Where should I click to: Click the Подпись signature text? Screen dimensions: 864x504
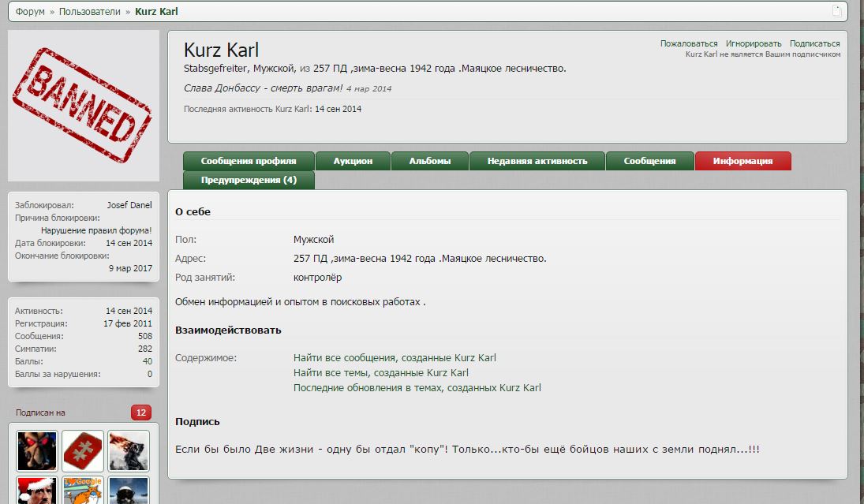(467, 450)
